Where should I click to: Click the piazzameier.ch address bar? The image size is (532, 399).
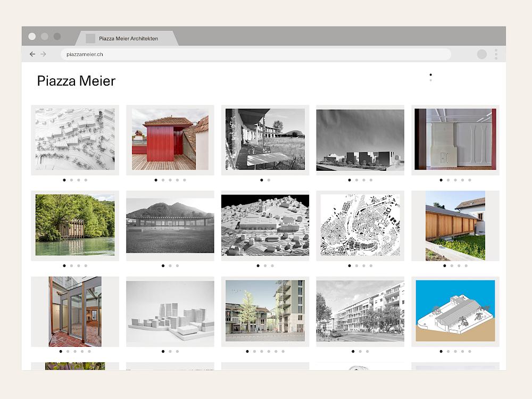click(256, 54)
